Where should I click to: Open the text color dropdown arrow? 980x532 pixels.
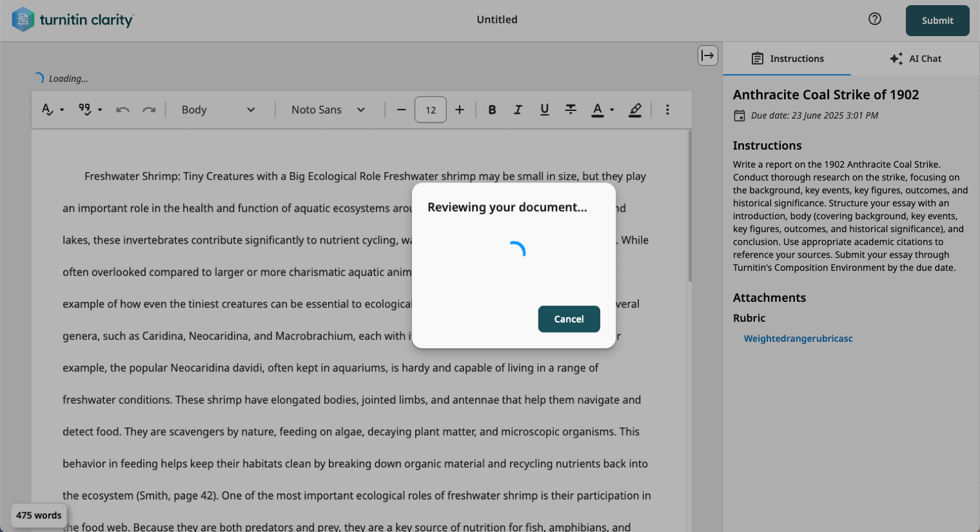(611, 110)
